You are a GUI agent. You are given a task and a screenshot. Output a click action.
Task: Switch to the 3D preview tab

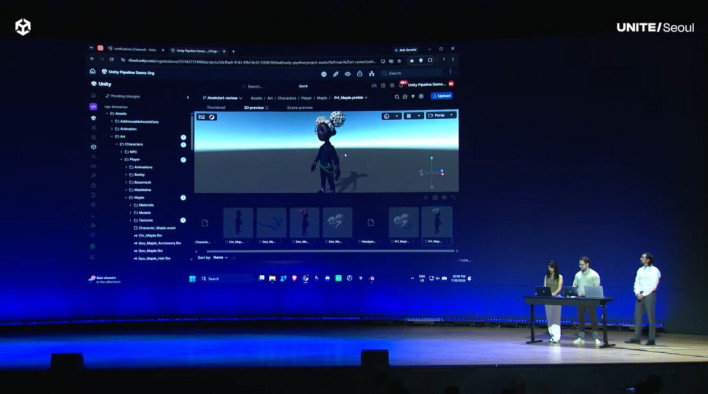[x=254, y=108]
